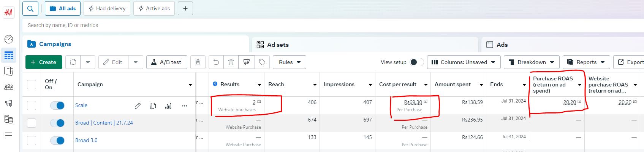This screenshot has height=152, width=644.
Task: Check the Broad | Content campaign checkbox
Action: pyautogui.click(x=32, y=123)
